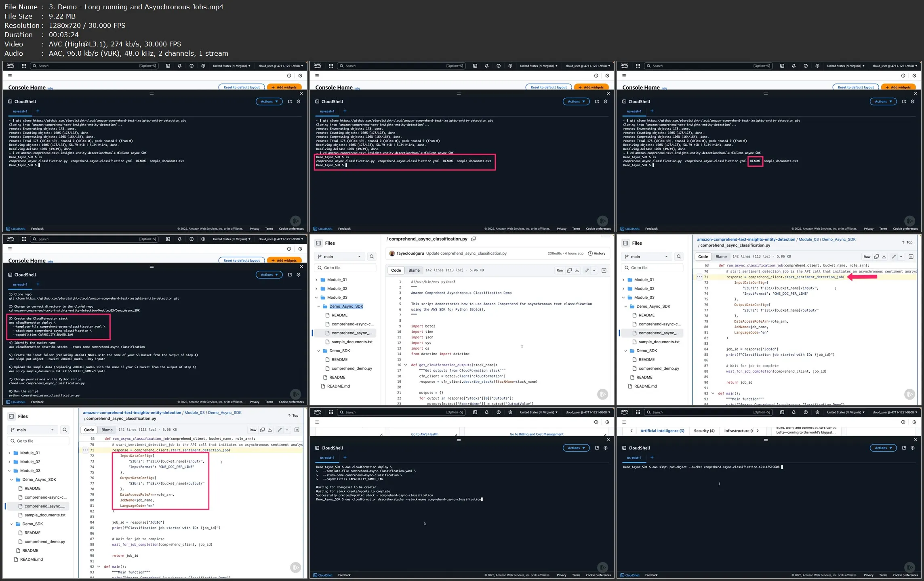Screen dimensions: 924x581
Task: Click left chevron before Artificial Intelligence tab
Action: [631, 431]
